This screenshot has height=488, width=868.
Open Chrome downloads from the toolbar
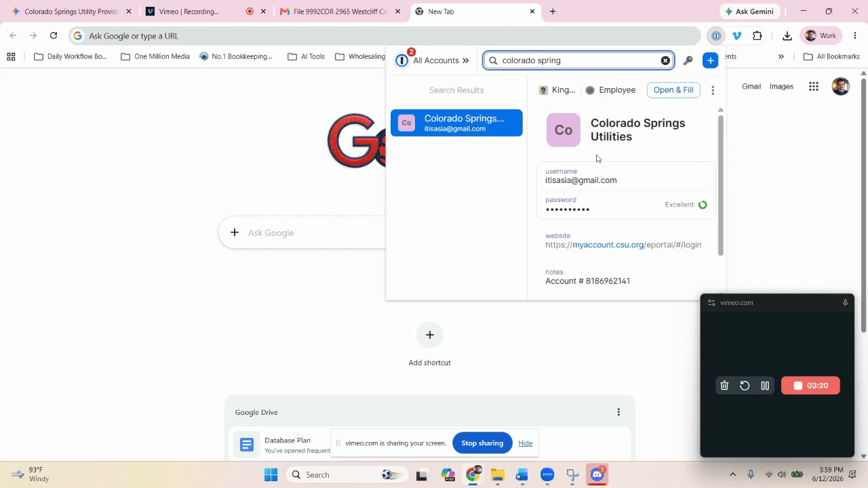(x=787, y=36)
